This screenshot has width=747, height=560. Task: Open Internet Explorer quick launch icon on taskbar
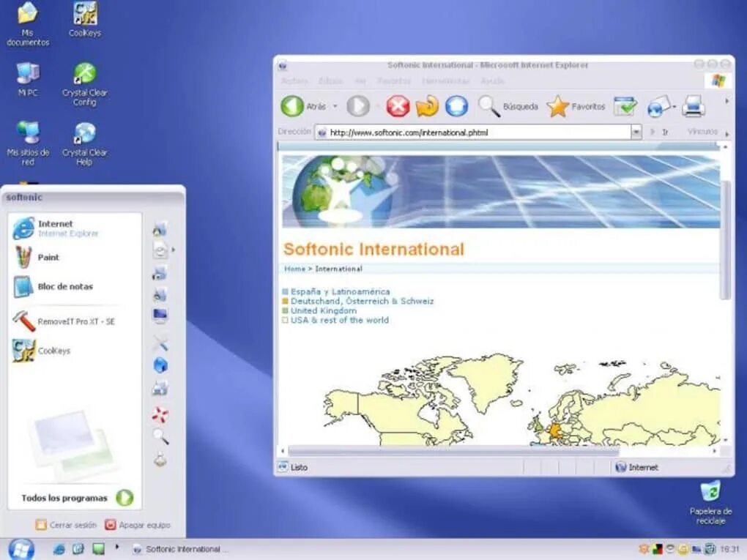tap(59, 549)
